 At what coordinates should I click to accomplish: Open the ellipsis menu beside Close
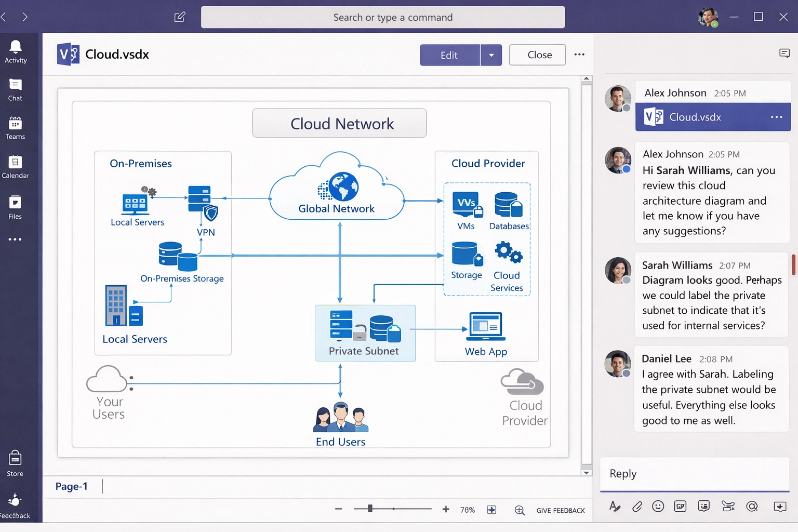coord(580,54)
